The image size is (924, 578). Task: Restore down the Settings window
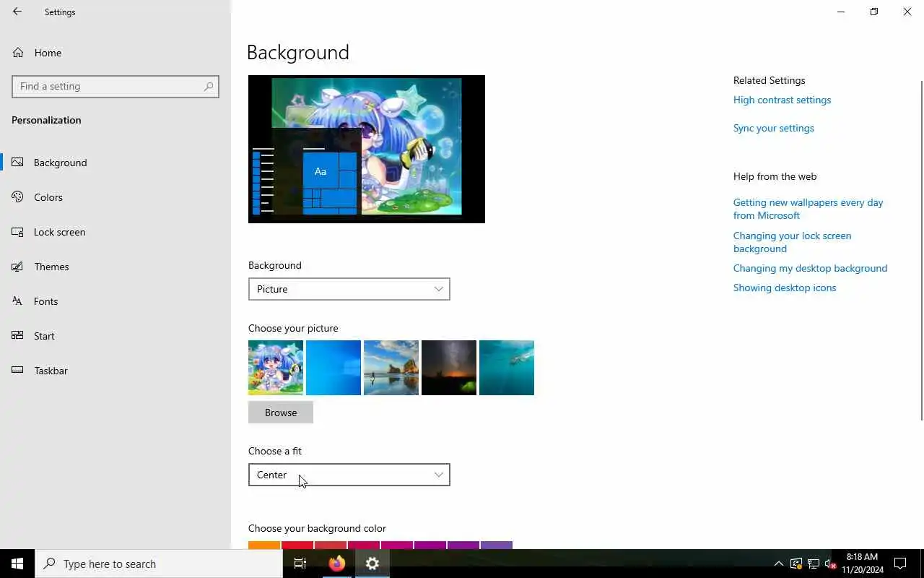(x=874, y=12)
